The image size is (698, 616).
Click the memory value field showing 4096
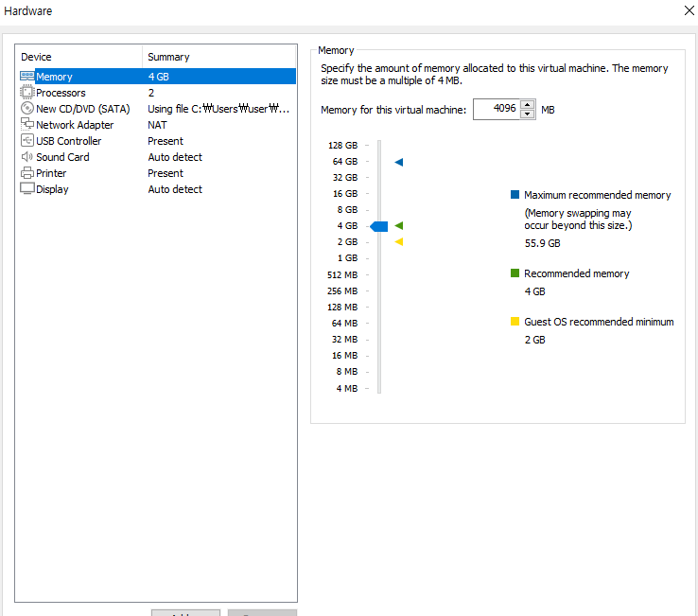pyautogui.click(x=497, y=109)
